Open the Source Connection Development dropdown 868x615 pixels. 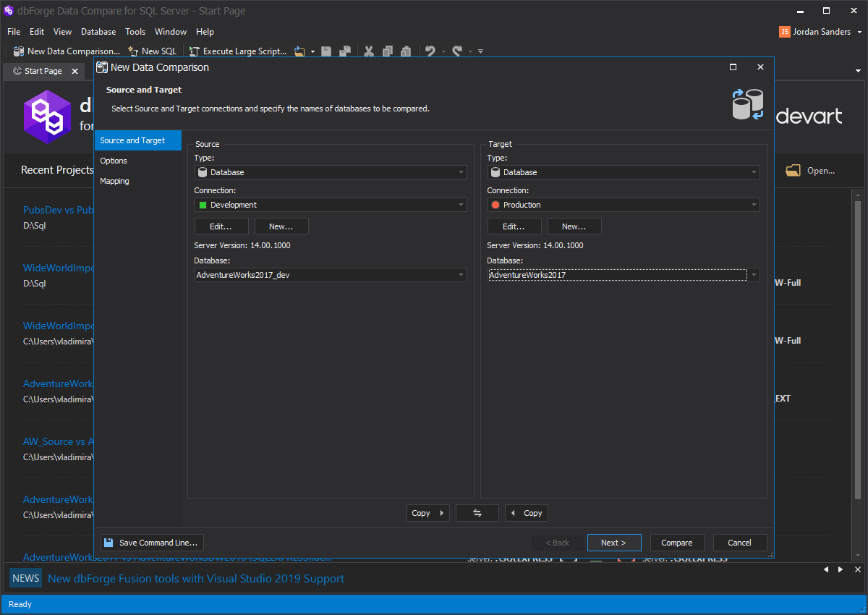pos(331,205)
